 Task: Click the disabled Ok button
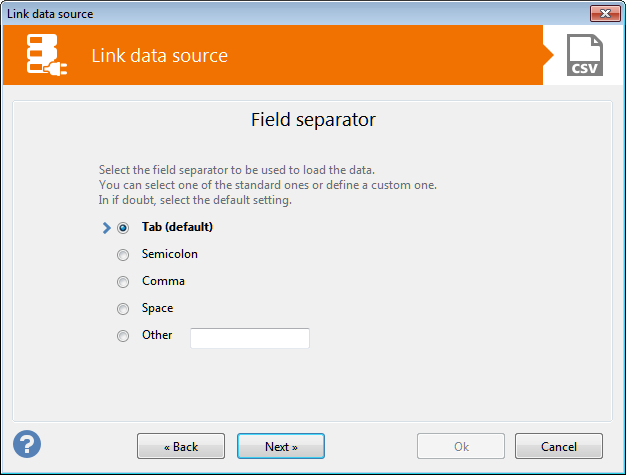click(460, 446)
